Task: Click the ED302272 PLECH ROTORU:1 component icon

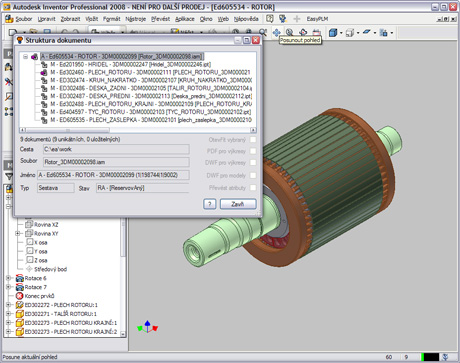Action: pyautogui.click(x=20, y=305)
